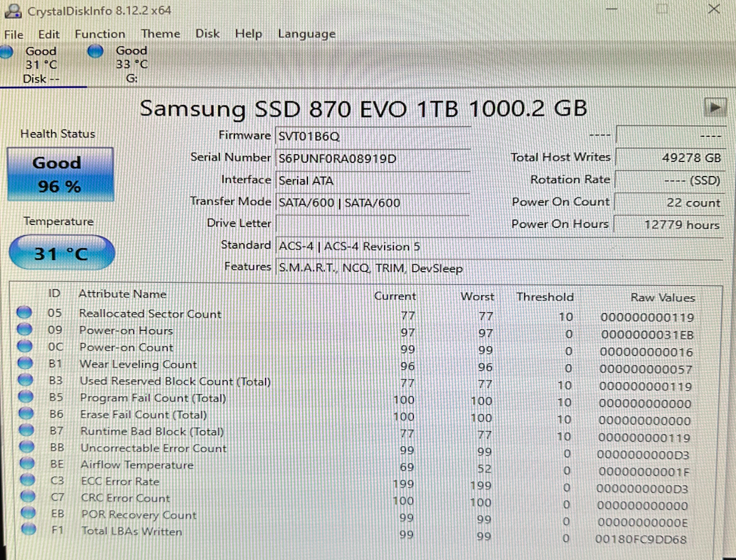Image resolution: width=736 pixels, height=560 pixels.
Task: Open the Help menu
Action: click(248, 34)
